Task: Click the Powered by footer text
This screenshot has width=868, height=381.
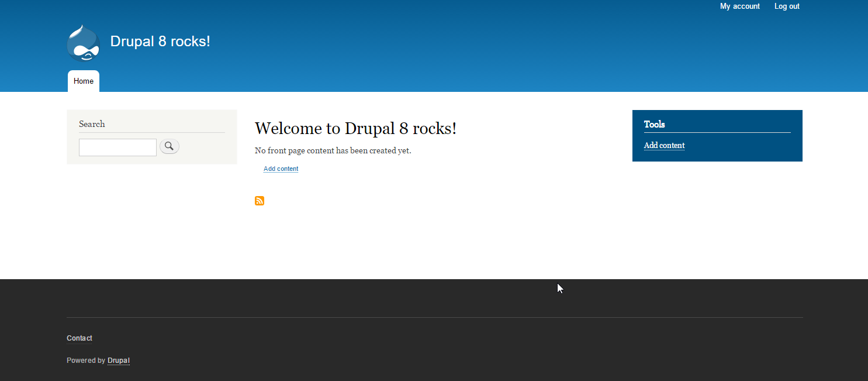Action: (x=86, y=361)
